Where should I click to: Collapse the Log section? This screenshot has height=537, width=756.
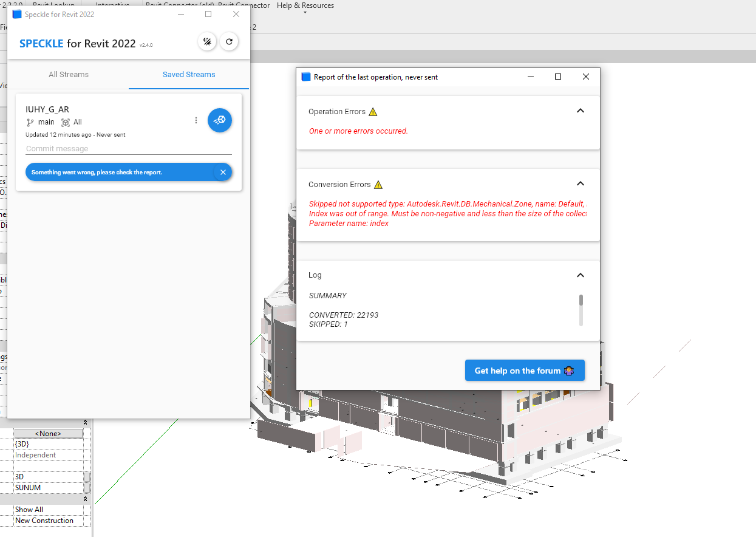point(580,275)
